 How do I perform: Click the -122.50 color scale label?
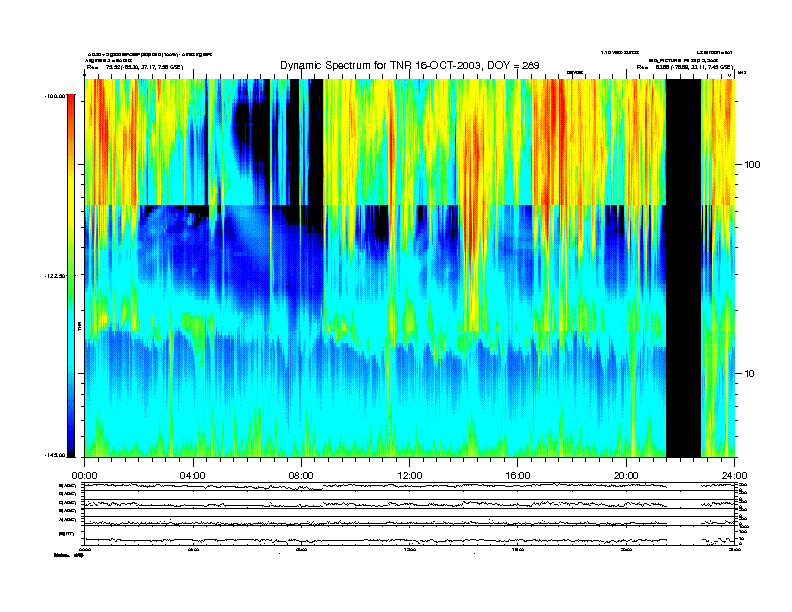tap(55, 276)
